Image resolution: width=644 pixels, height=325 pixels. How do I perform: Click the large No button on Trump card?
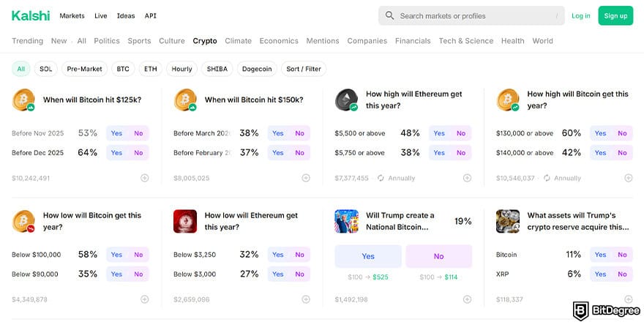(438, 256)
